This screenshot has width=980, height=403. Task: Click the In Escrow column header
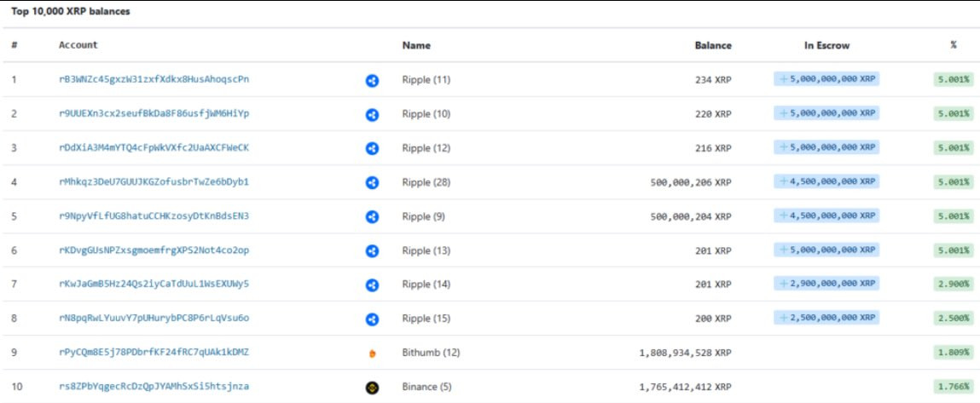click(826, 45)
